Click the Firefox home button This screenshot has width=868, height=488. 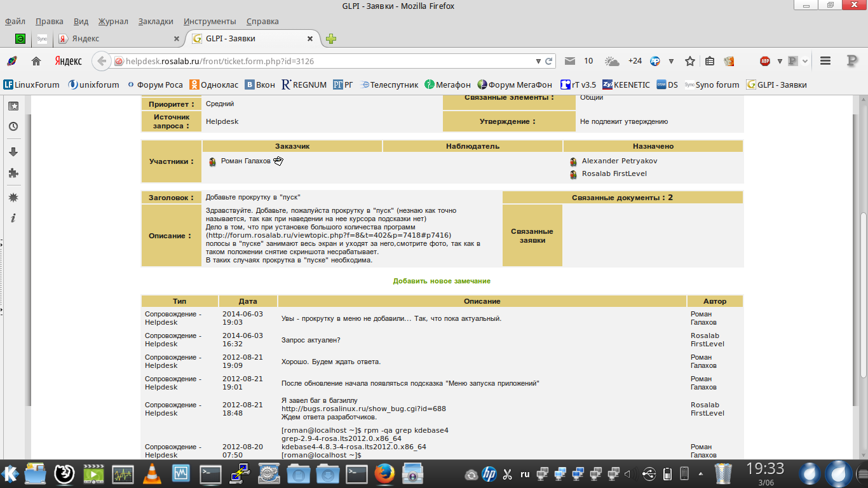click(x=36, y=61)
